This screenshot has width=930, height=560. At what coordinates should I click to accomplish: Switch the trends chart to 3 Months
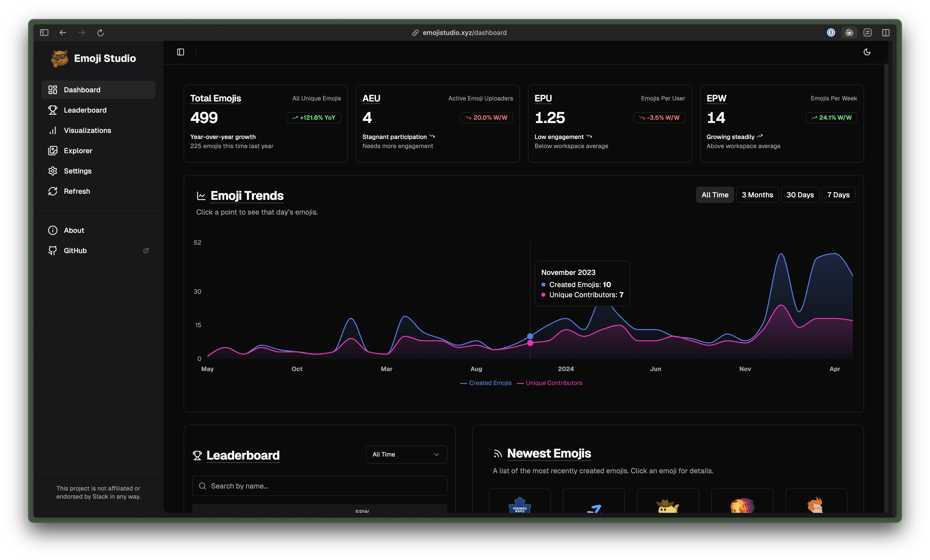[x=757, y=195]
